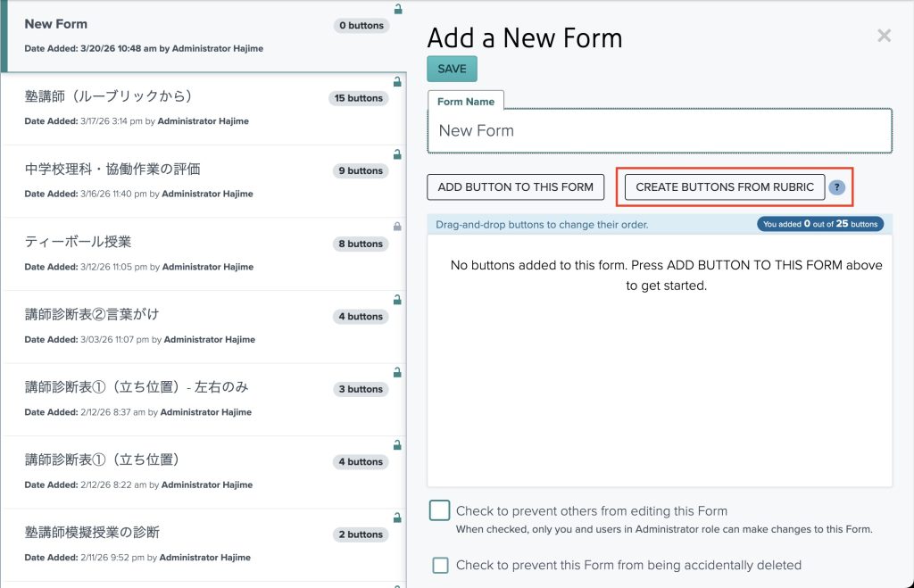Click lock icon on 講師診断表①（立ち位置）- 左右のみ form
This screenshot has width=914, height=588.
pos(397,372)
